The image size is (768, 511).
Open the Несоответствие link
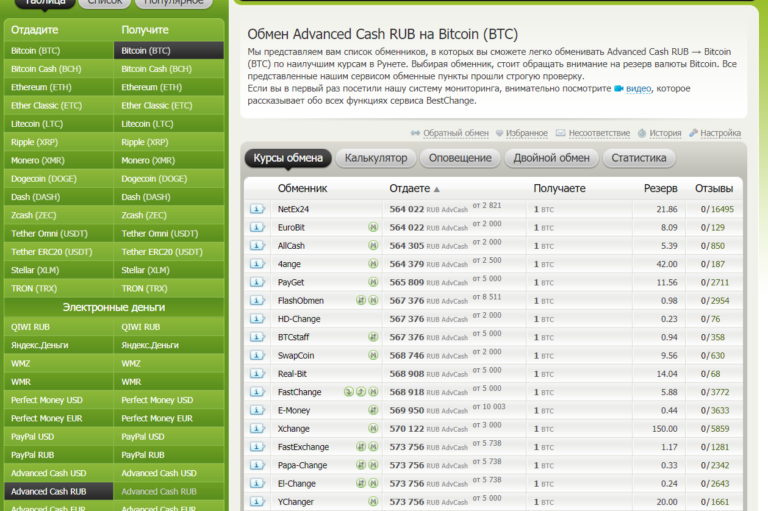coord(600,133)
